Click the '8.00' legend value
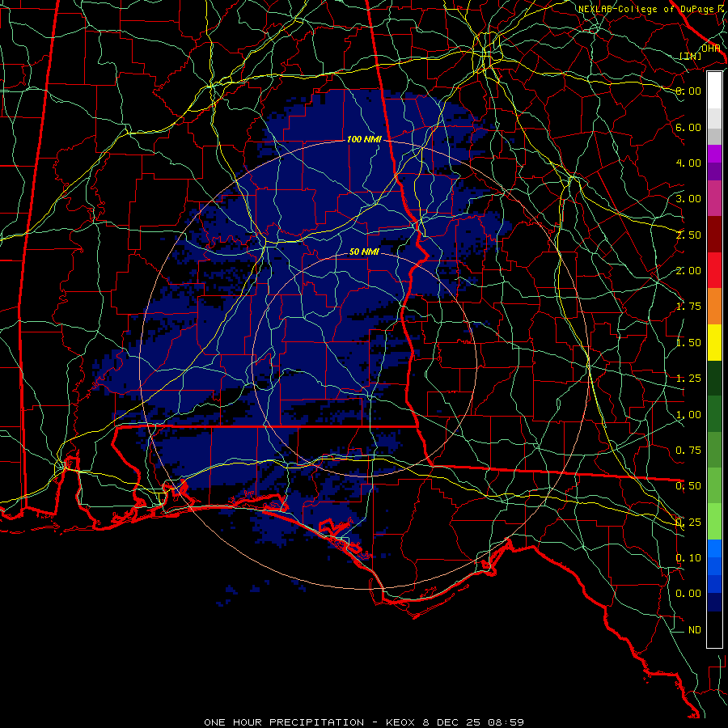The width and height of the screenshot is (728, 728). (688, 91)
